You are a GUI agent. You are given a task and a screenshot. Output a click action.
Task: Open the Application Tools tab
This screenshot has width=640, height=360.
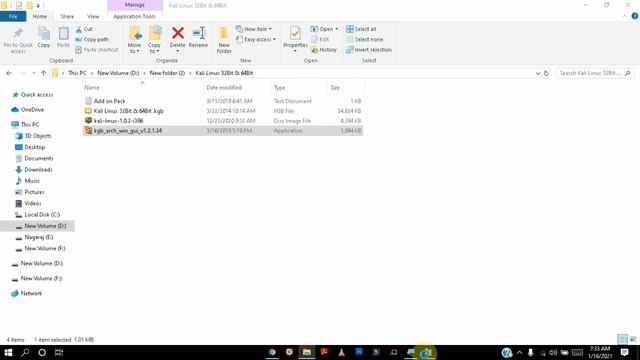tap(134, 16)
